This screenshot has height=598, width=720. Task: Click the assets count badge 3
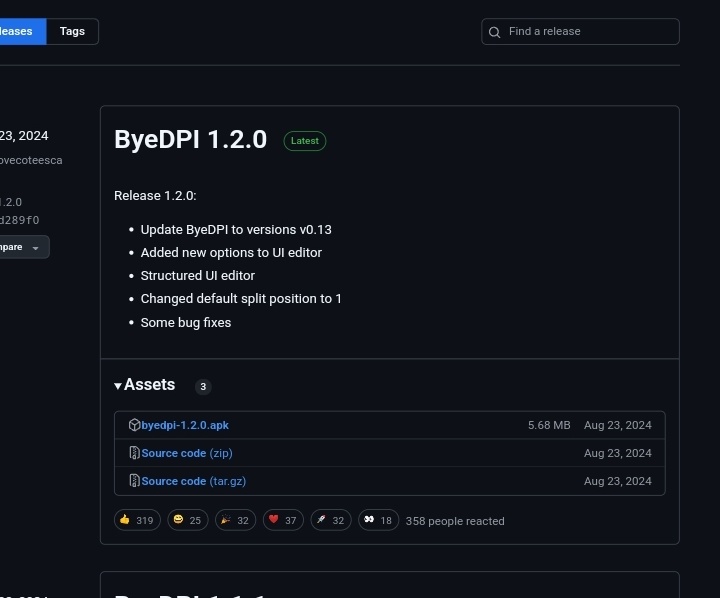pos(203,387)
